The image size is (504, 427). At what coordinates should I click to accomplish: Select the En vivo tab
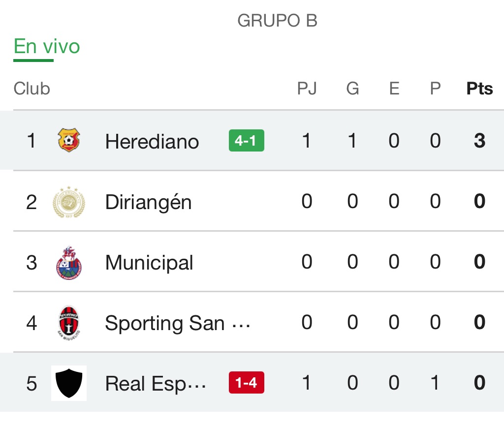[47, 47]
